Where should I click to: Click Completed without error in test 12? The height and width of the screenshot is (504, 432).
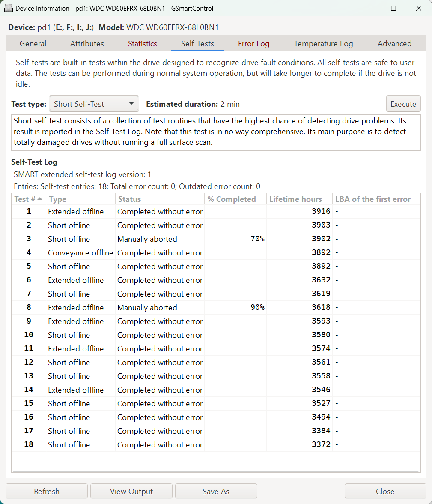tap(160, 362)
